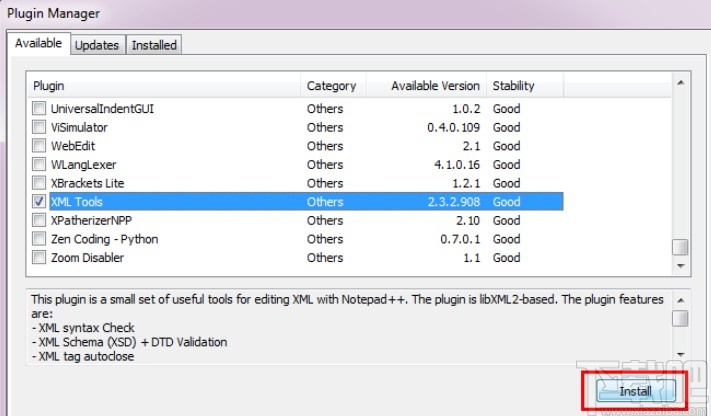Check the Zen Coding - Python box
The height and width of the screenshot is (416, 711).
tap(39, 239)
